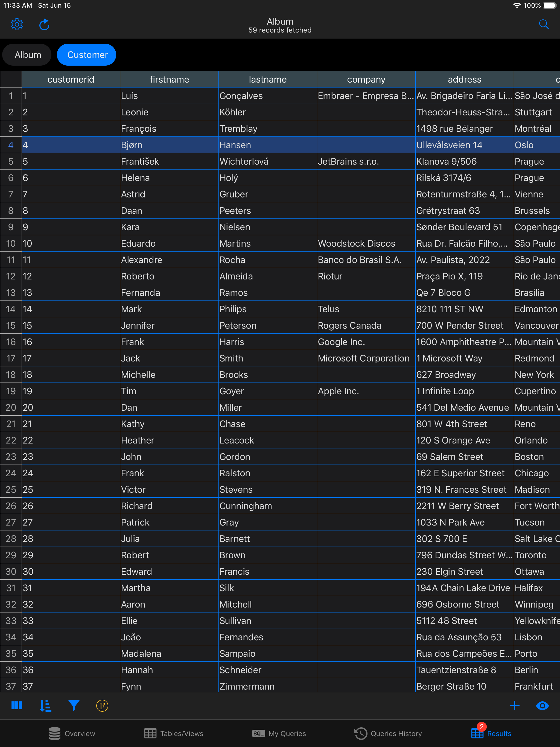Image resolution: width=560 pixels, height=747 pixels.
Task: Open the Results tab with badge
Action: pyautogui.click(x=491, y=734)
